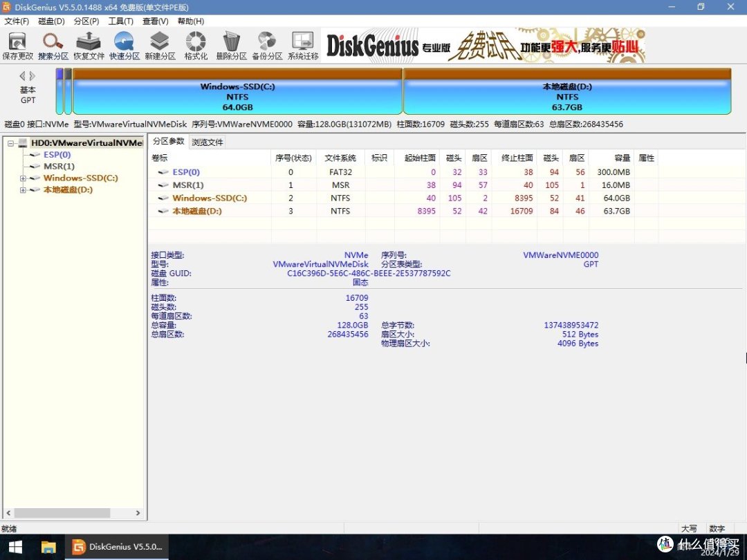Viewport: 747px width, 560px height.
Task: Click the 本地磁盘(D:) partition bar in disk map
Action: point(567,91)
